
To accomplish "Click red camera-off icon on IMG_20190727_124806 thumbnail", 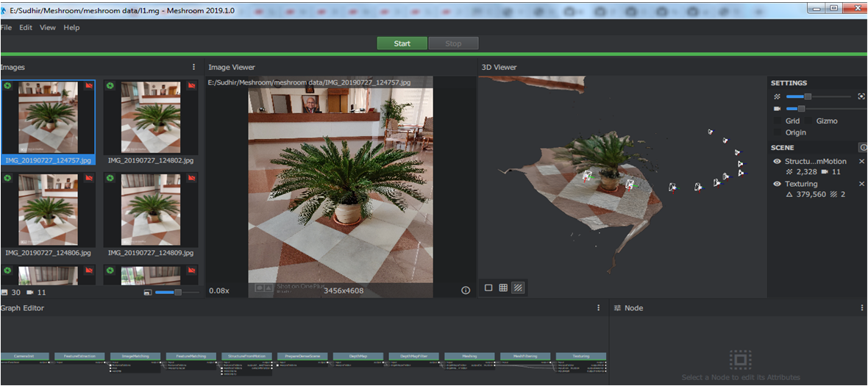I will coord(88,178).
